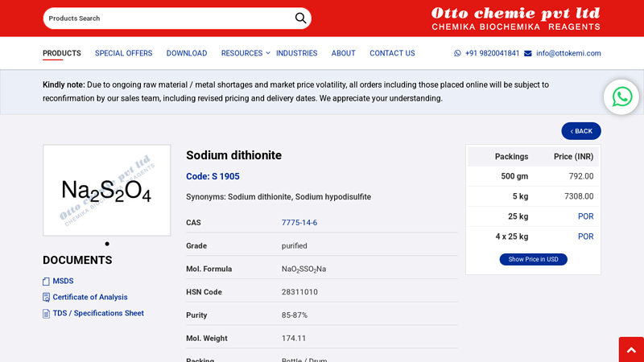Click the Certificate of Analysis icon

click(x=46, y=297)
